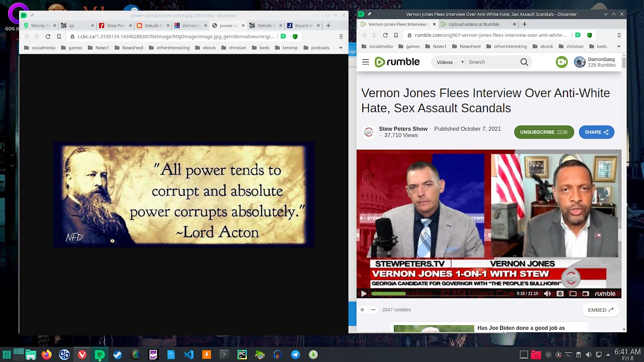Reload the Rumble page
Image resolution: width=644 pixels, height=362 pixels.
point(385,35)
